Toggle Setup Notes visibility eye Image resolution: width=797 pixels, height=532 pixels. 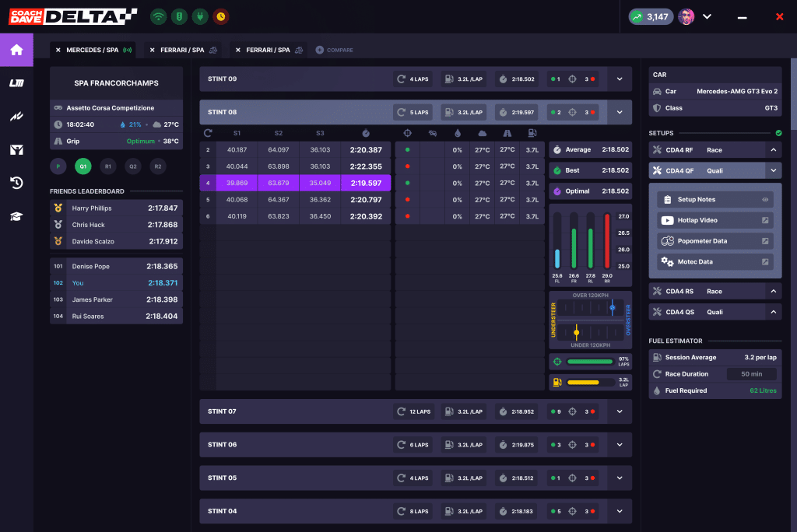(765, 200)
